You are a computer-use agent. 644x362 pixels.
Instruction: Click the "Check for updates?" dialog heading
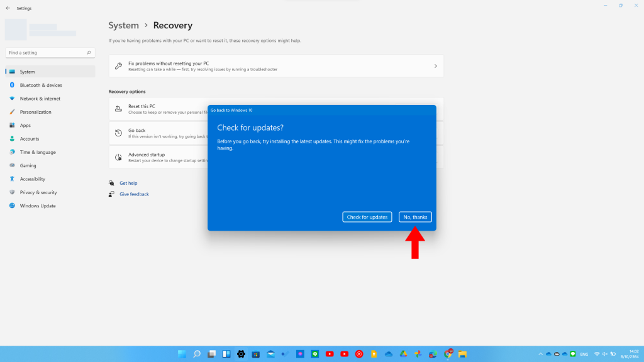[250, 128]
